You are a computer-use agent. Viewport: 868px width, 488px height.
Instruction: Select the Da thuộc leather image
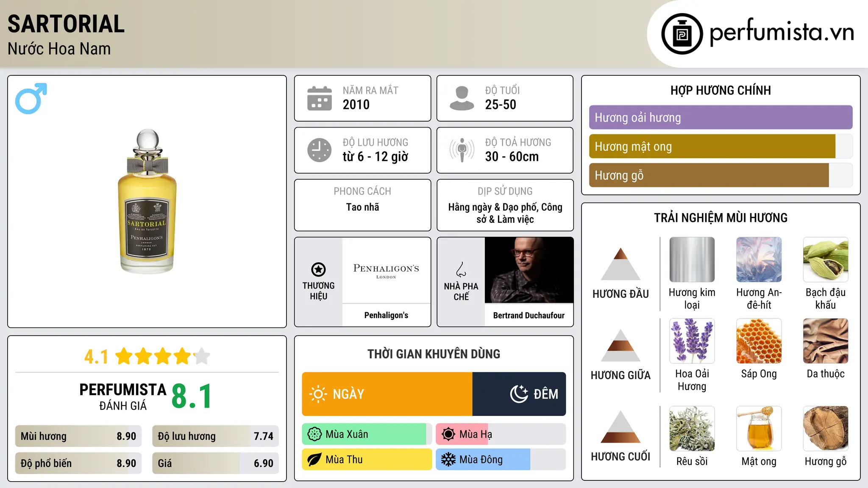(x=826, y=341)
